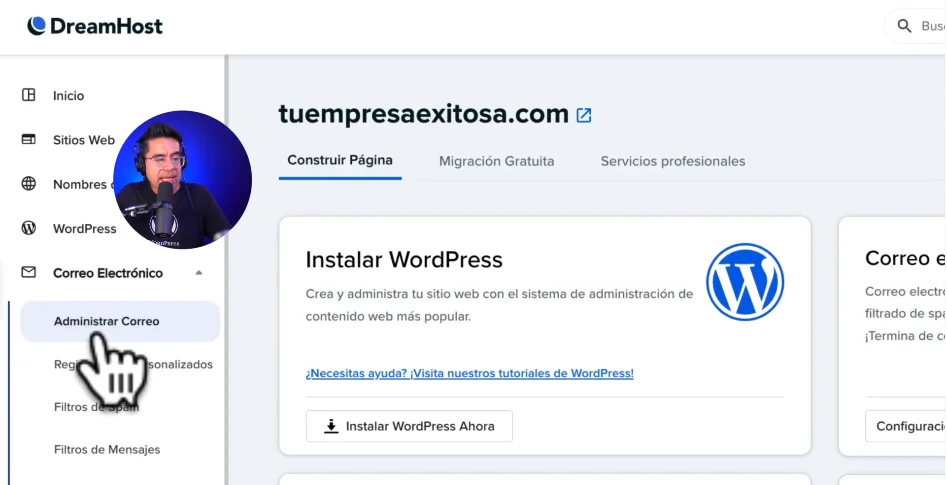Open the WordPress tutorials help link
947x485 pixels.
[469, 373]
